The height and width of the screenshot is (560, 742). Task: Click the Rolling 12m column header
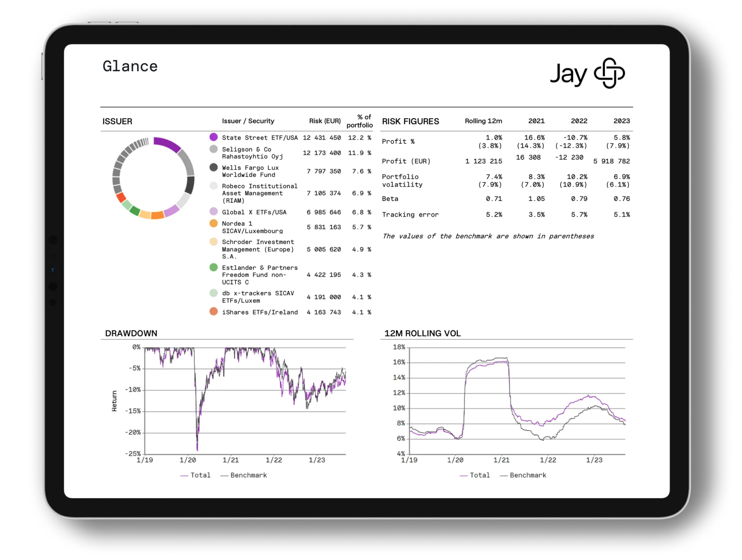coord(483,121)
